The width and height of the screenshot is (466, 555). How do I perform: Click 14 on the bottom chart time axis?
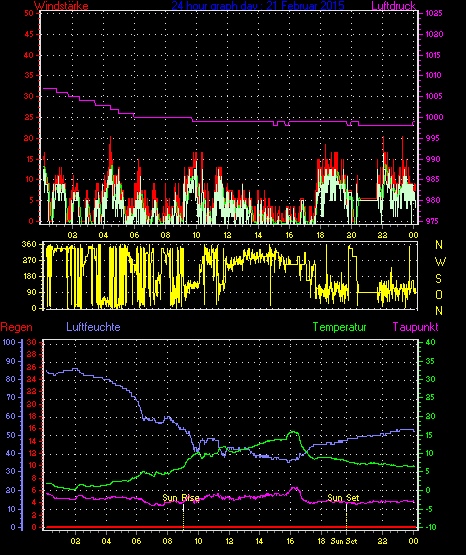click(259, 541)
